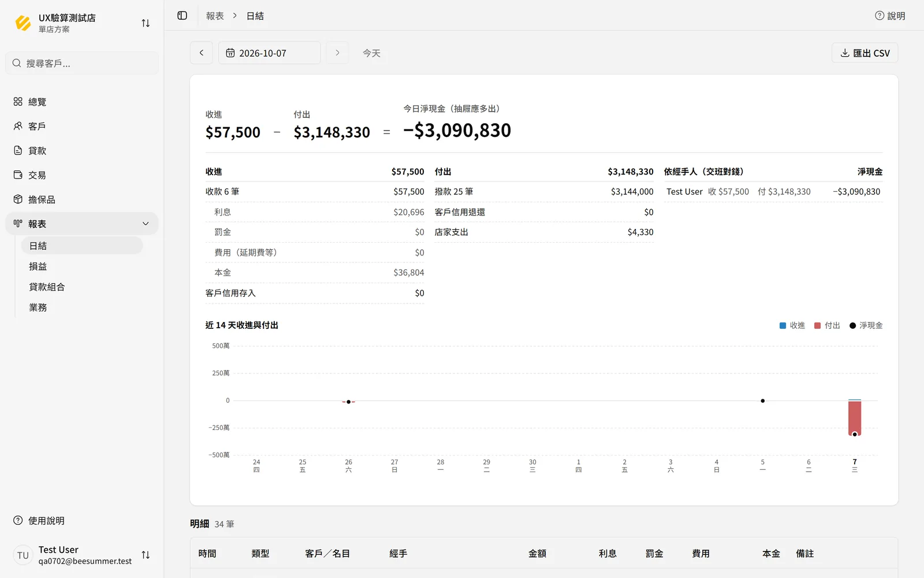Viewport: 924px width, 578px height.
Task: Focus the 搜尋客戶 search field
Action: tap(82, 63)
